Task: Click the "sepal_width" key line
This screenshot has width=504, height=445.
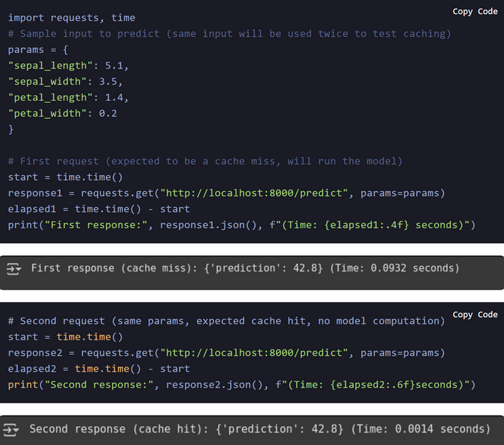Action: (63, 81)
